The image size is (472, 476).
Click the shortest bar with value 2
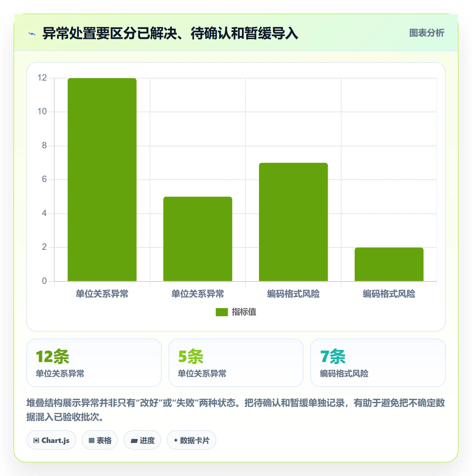(x=389, y=264)
